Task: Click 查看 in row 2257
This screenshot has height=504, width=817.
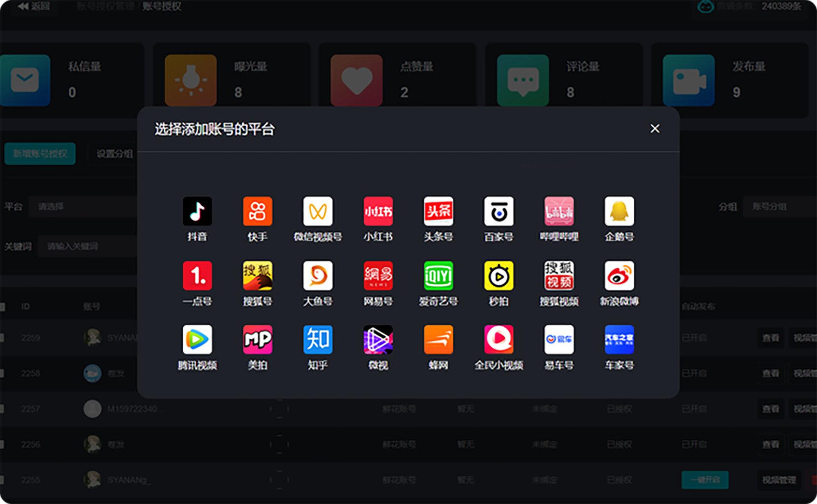Action: click(770, 409)
